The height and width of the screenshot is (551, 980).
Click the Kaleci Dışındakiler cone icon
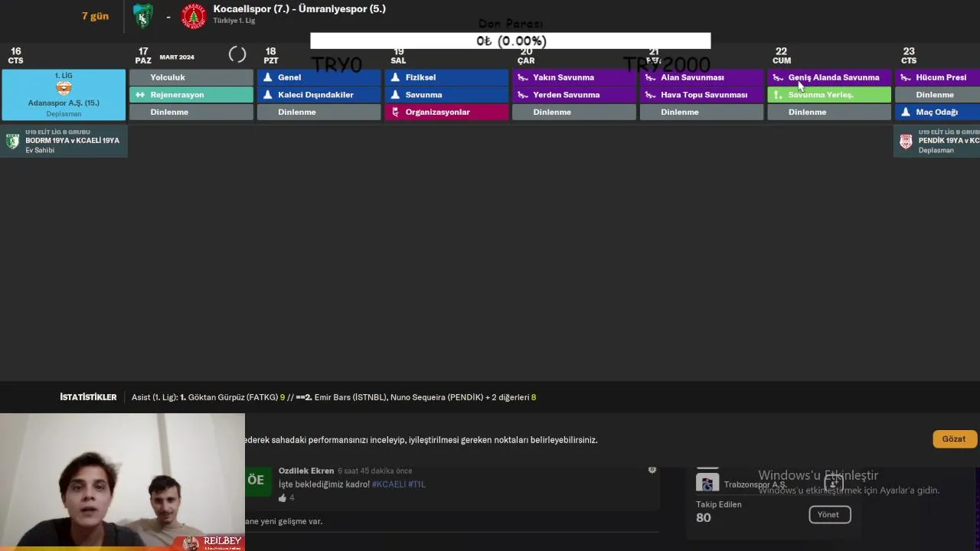tap(267, 95)
